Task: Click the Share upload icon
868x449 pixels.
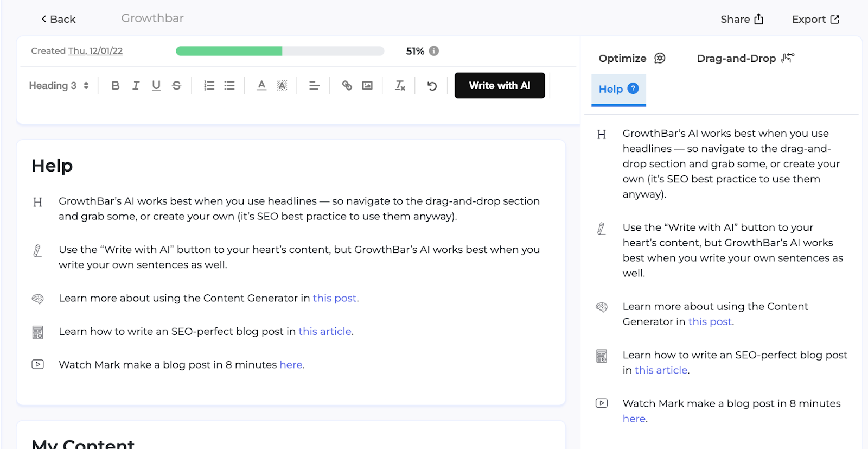Action: [759, 19]
